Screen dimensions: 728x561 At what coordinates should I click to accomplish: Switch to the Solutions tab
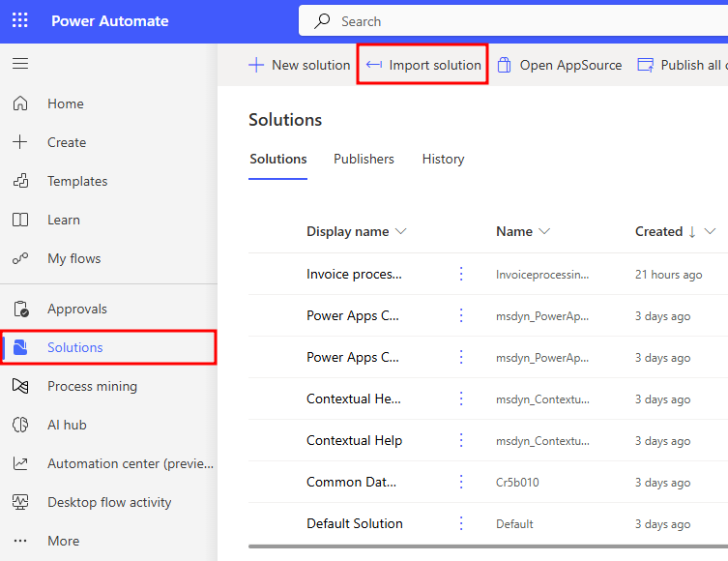pyautogui.click(x=278, y=159)
